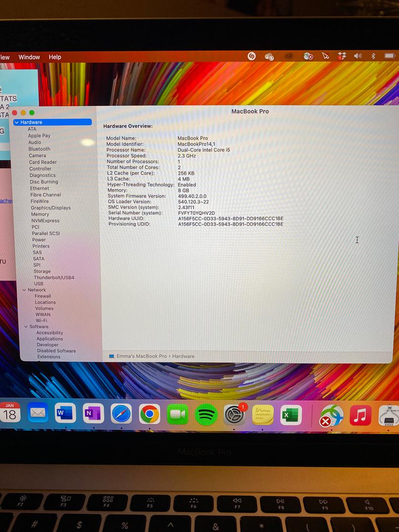Image resolution: width=399 pixels, height=532 pixels.
Task: Select Software in the sidebar
Action: (x=39, y=327)
